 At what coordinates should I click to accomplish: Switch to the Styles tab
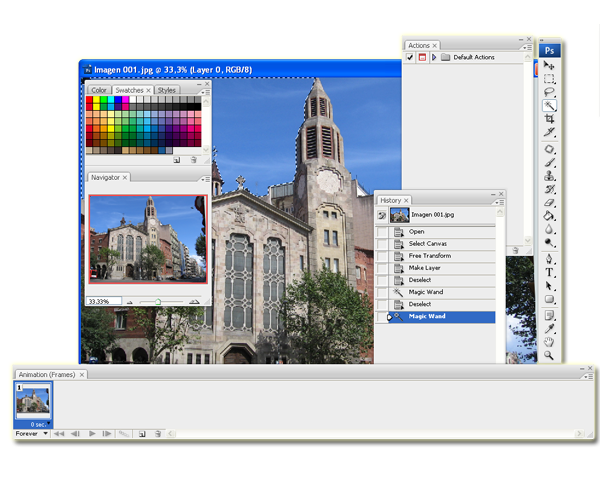(x=166, y=90)
